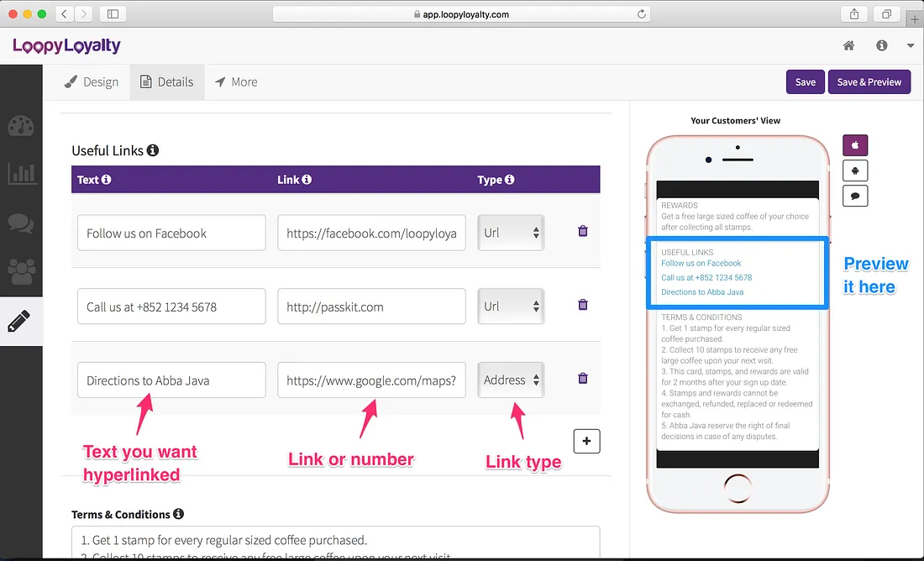
Task: Open the customers group sidebar icon
Action: click(x=21, y=271)
